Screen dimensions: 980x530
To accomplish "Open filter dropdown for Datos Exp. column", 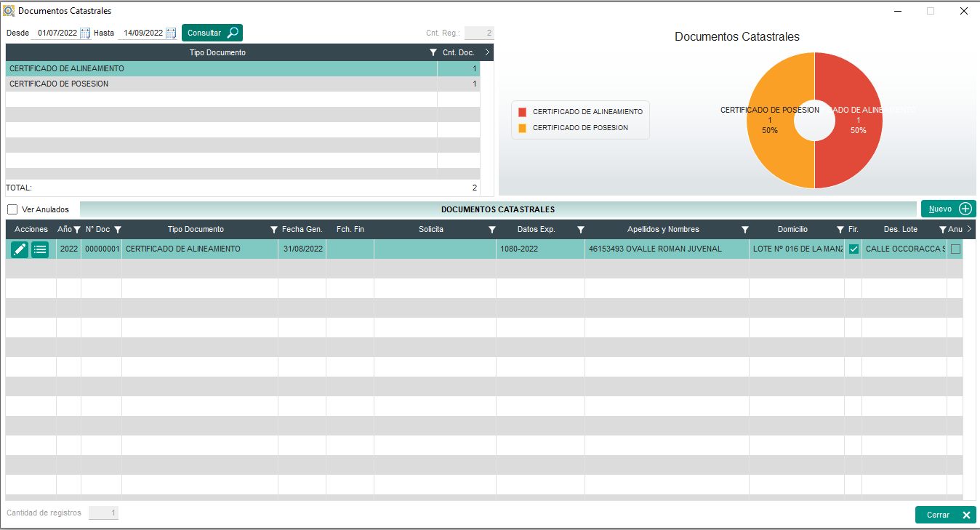I will coord(581,230).
